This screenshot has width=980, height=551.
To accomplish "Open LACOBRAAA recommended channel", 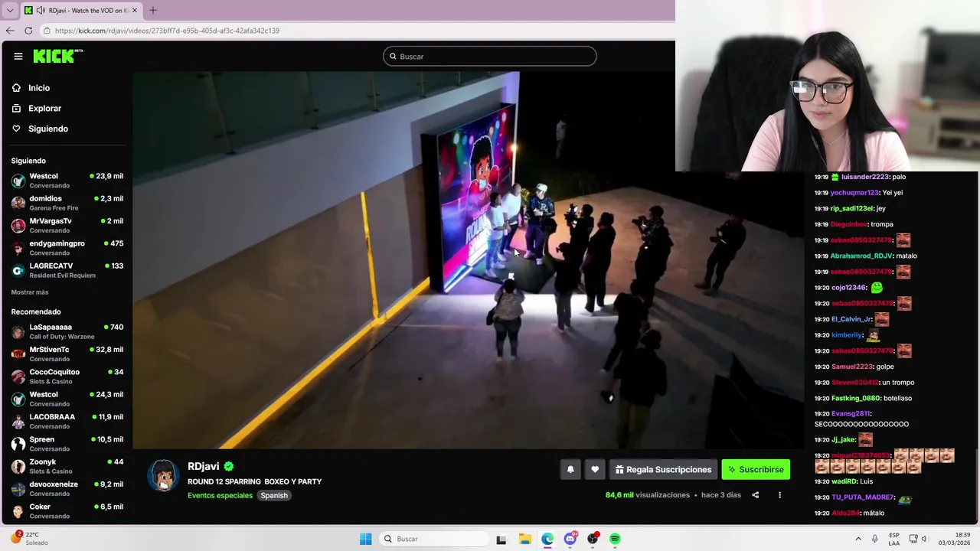I will tap(67, 421).
